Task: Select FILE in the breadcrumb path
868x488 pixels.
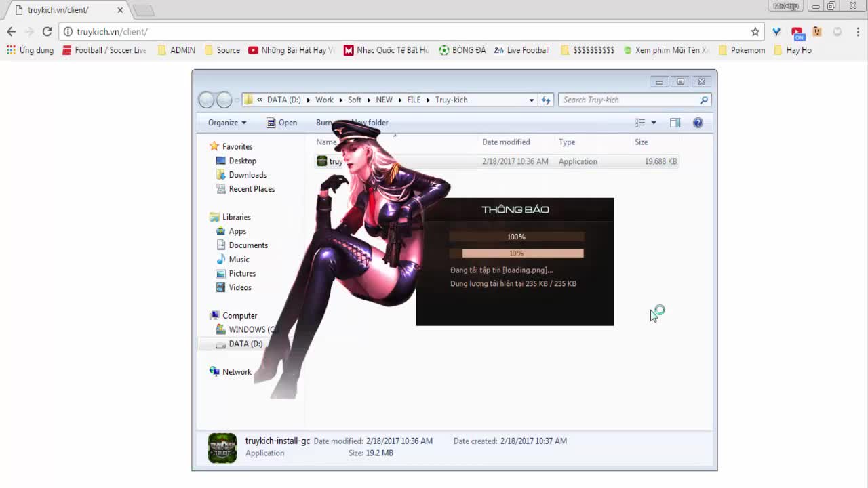Action: [414, 100]
